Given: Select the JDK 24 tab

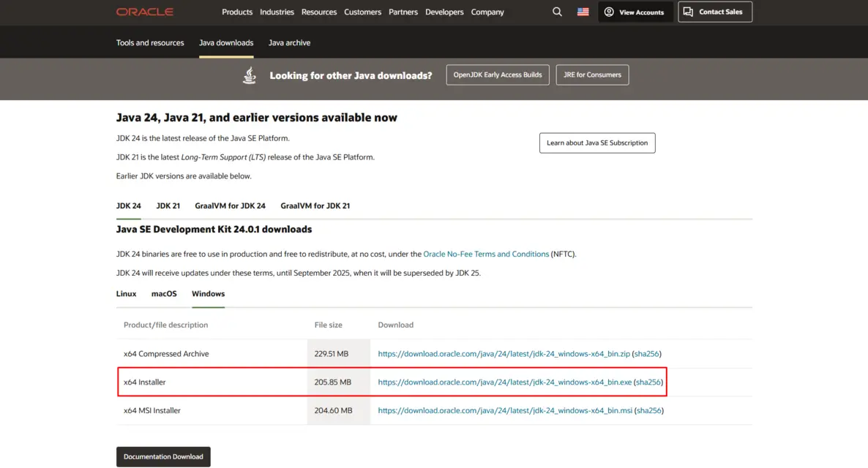Looking at the screenshot, I should (x=128, y=205).
